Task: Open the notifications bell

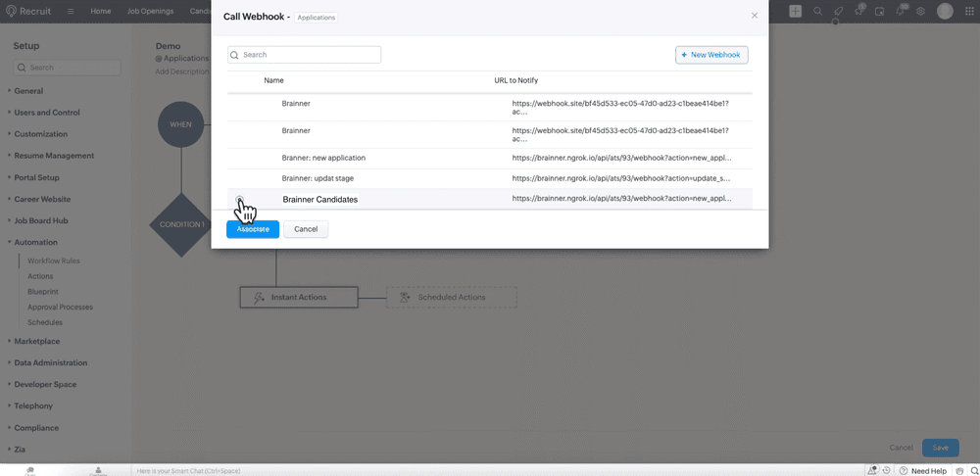Action: pos(900,11)
